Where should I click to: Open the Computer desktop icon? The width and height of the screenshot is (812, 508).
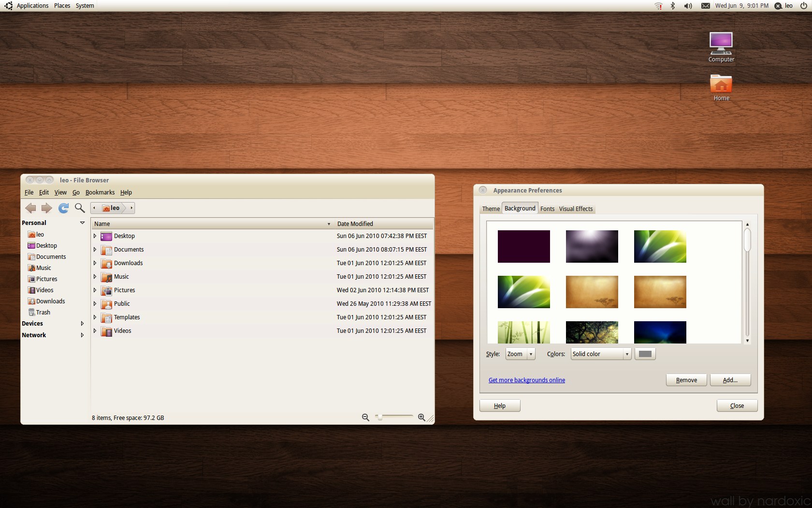(721, 47)
